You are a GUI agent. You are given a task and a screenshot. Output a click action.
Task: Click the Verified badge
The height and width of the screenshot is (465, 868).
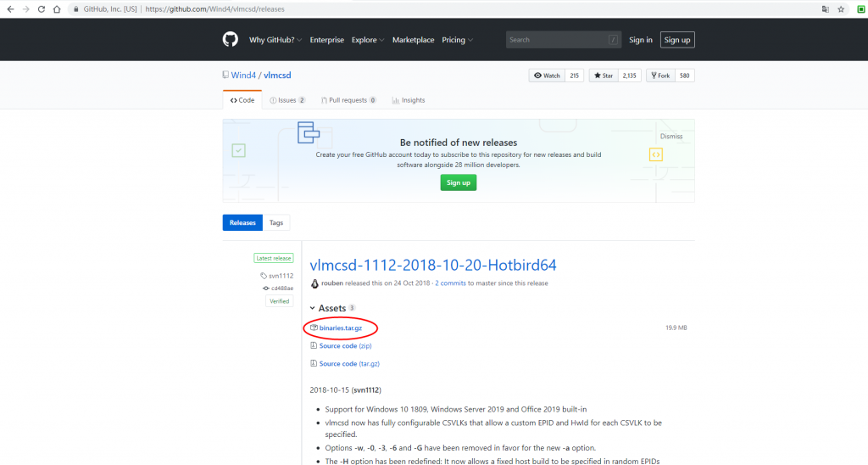(x=280, y=301)
